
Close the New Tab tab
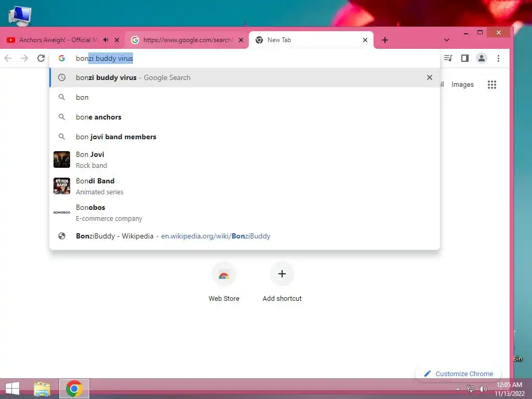click(365, 40)
